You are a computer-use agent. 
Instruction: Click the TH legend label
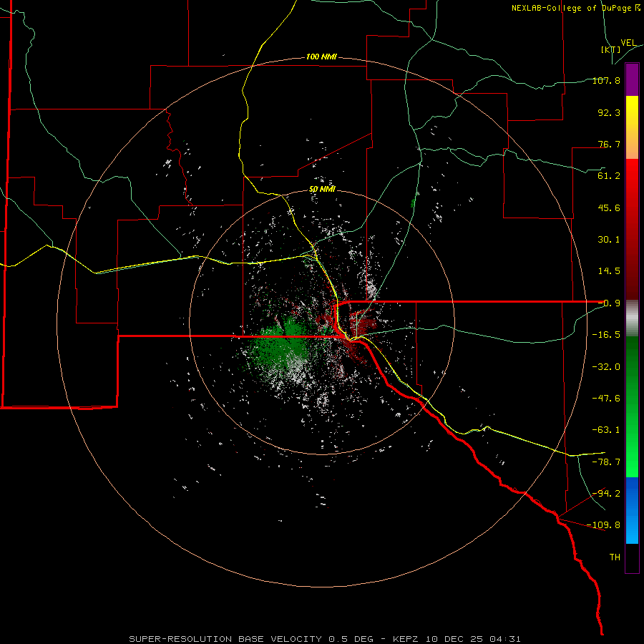[x=615, y=557]
